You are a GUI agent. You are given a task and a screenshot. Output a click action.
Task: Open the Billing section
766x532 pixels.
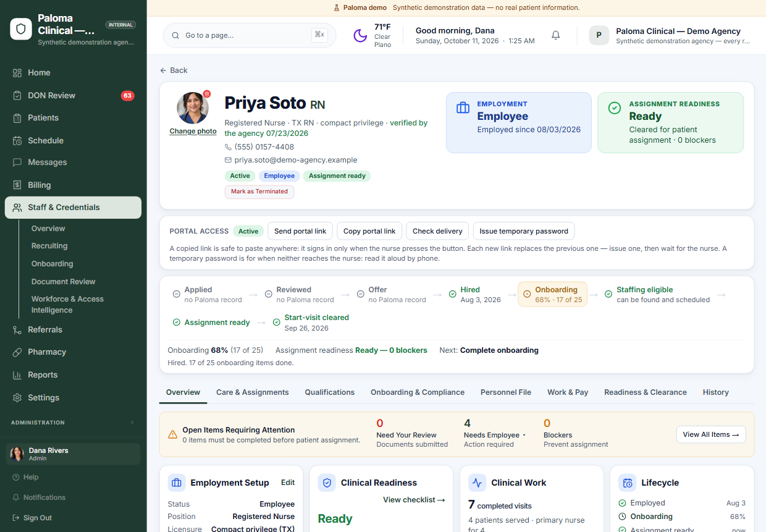73,185
